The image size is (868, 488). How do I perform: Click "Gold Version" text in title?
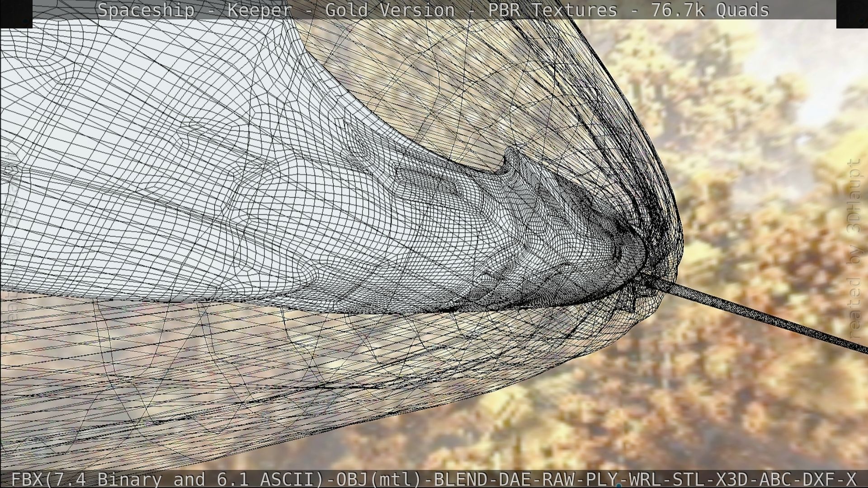[390, 10]
